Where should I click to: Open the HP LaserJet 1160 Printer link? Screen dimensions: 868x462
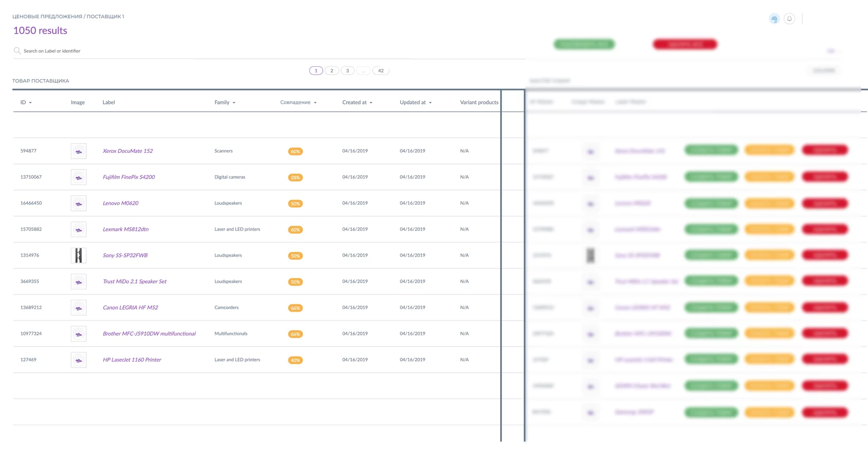(132, 360)
